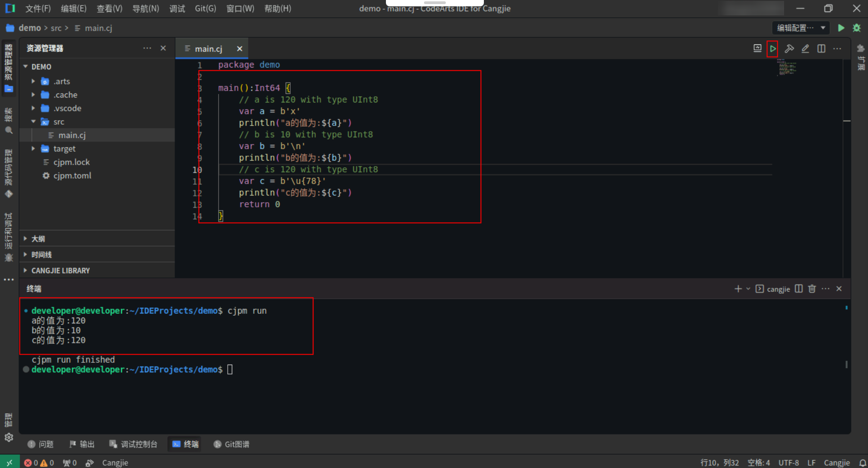The width and height of the screenshot is (868, 468).
Task: Open the Git(G) menu
Action: point(205,9)
